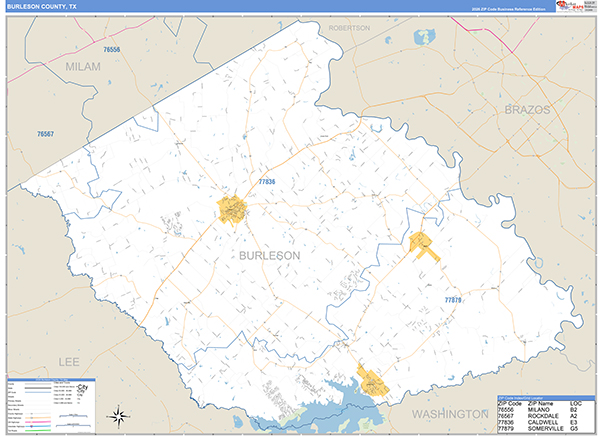Click the Caldwell city area near 77836
The height and width of the screenshot is (436, 600).
point(232,210)
